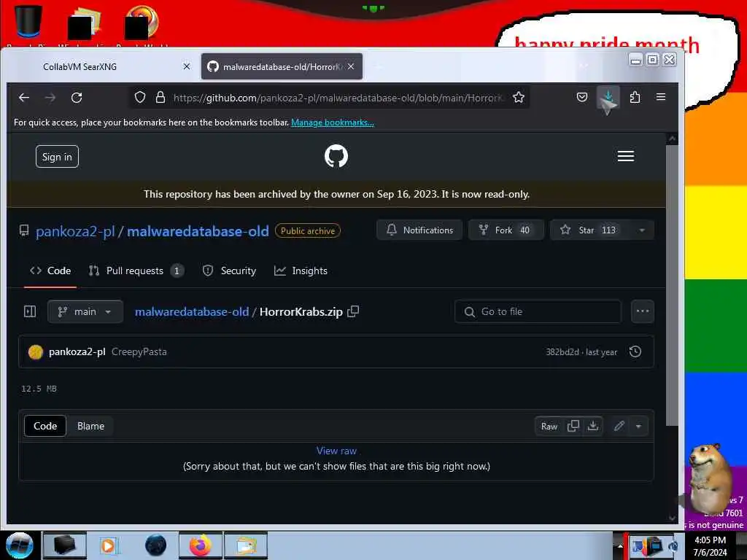
Task: Expand the Star lists dropdown arrow
Action: point(642,230)
